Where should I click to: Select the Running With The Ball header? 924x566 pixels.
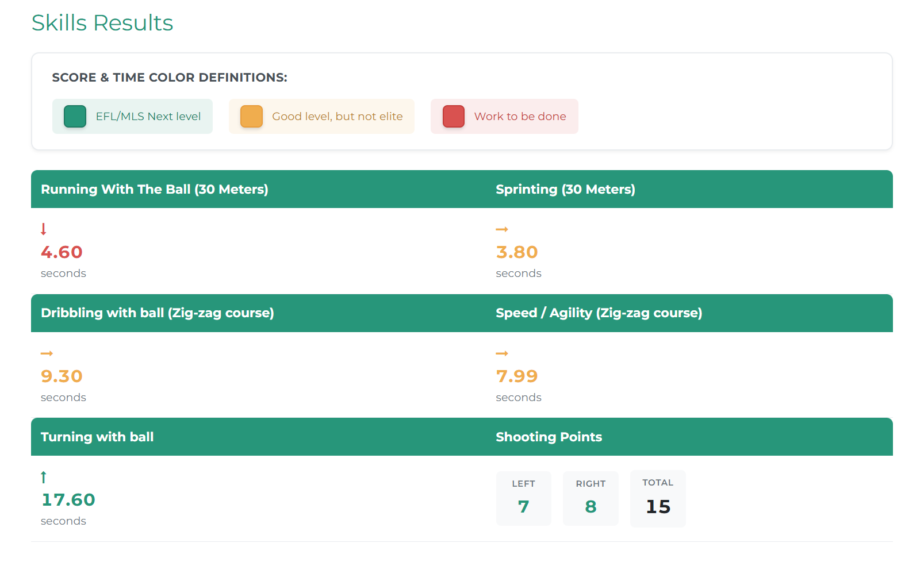[154, 189]
